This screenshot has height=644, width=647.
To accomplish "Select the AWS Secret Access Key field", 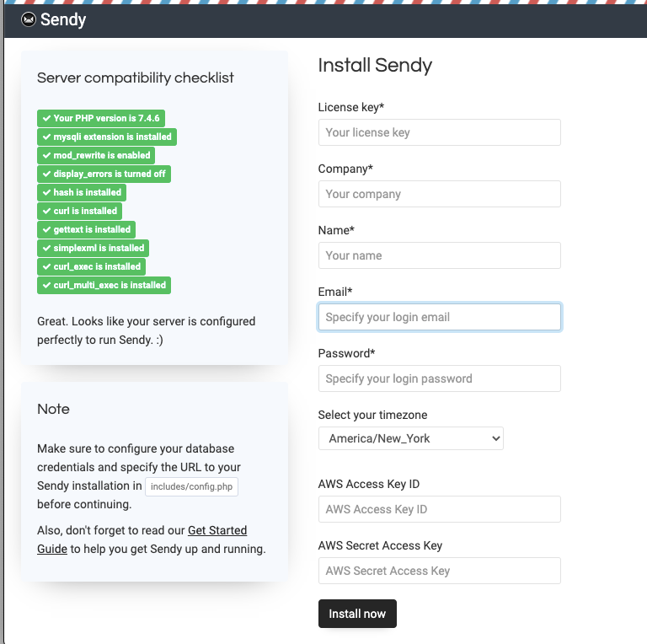I will [440, 571].
